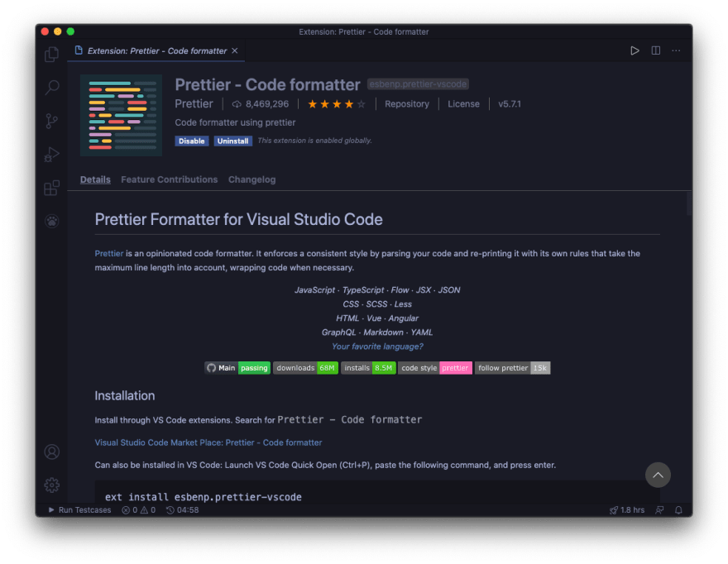Open errors and warnings count in status bar

coord(139,509)
